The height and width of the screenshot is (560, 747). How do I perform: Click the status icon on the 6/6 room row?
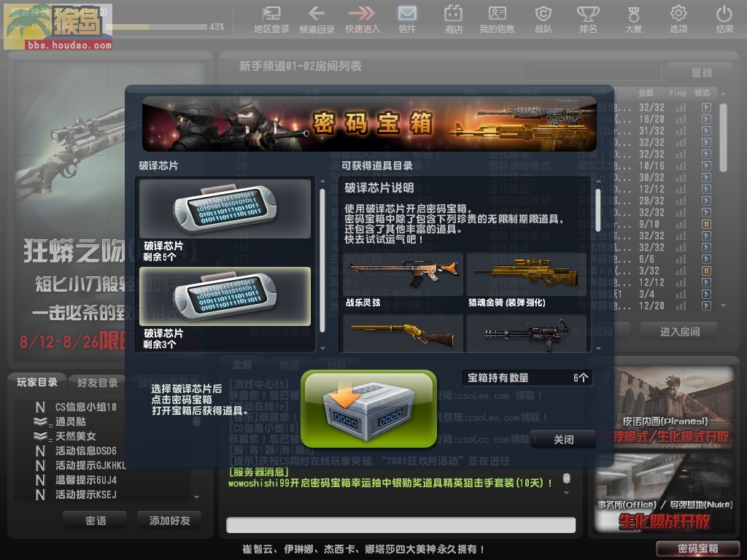coord(706,259)
